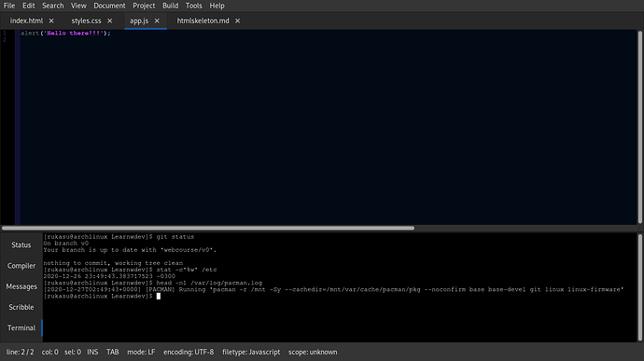This screenshot has height=361, width=644.
Task: Close the index.html tab
Action: click(x=51, y=21)
